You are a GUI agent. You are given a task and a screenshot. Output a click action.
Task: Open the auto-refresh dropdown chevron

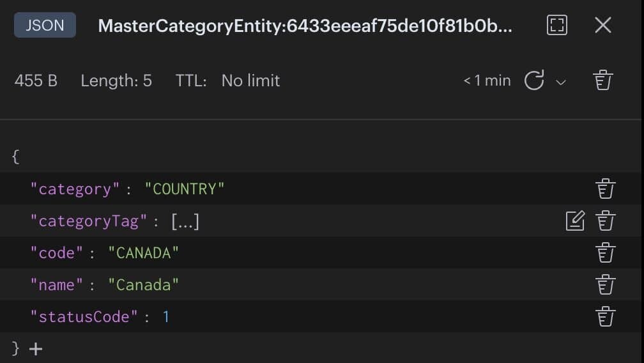(x=561, y=82)
